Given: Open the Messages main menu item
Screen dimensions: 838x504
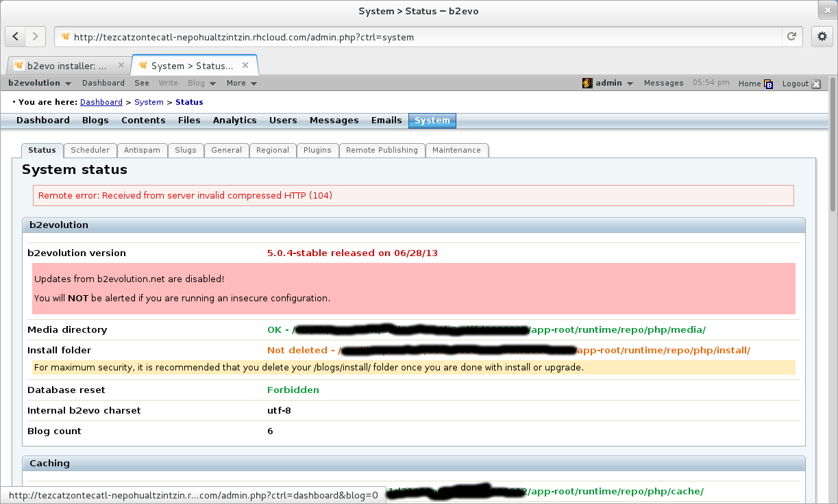Looking at the screenshot, I should pos(334,121).
